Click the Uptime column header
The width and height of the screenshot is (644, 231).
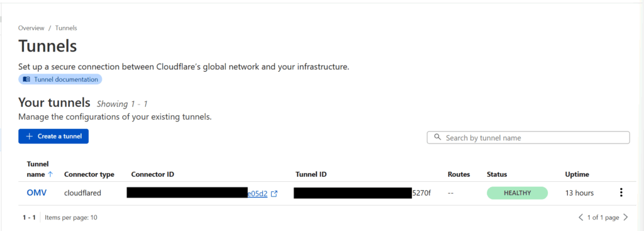click(577, 174)
